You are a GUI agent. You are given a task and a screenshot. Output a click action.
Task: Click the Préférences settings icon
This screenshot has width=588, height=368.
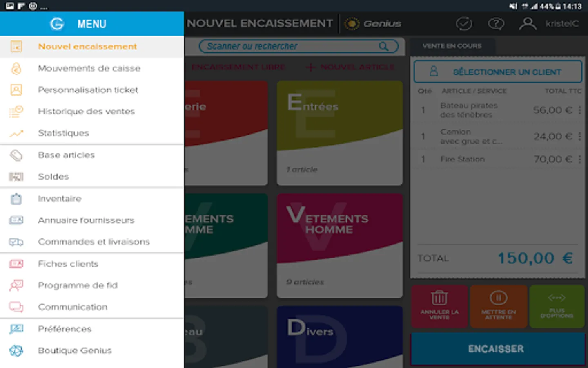click(x=16, y=329)
